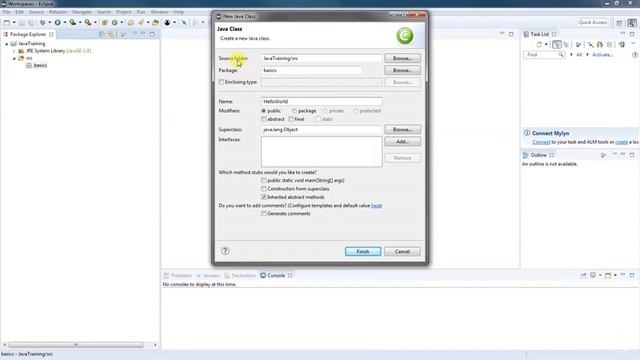
Task: Click Link with Editor icon in Package Explorer
Action: [x=111, y=34]
